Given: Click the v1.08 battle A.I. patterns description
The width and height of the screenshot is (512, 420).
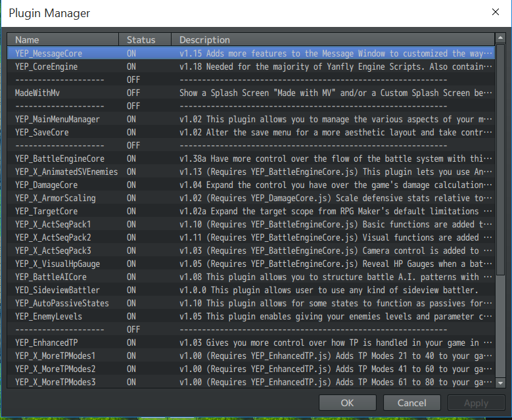Looking at the screenshot, I should tap(336, 277).
